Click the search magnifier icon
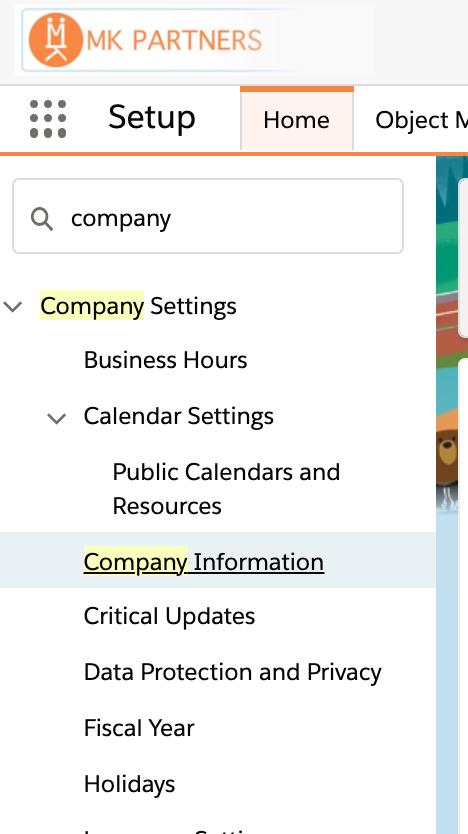 pos(41,219)
